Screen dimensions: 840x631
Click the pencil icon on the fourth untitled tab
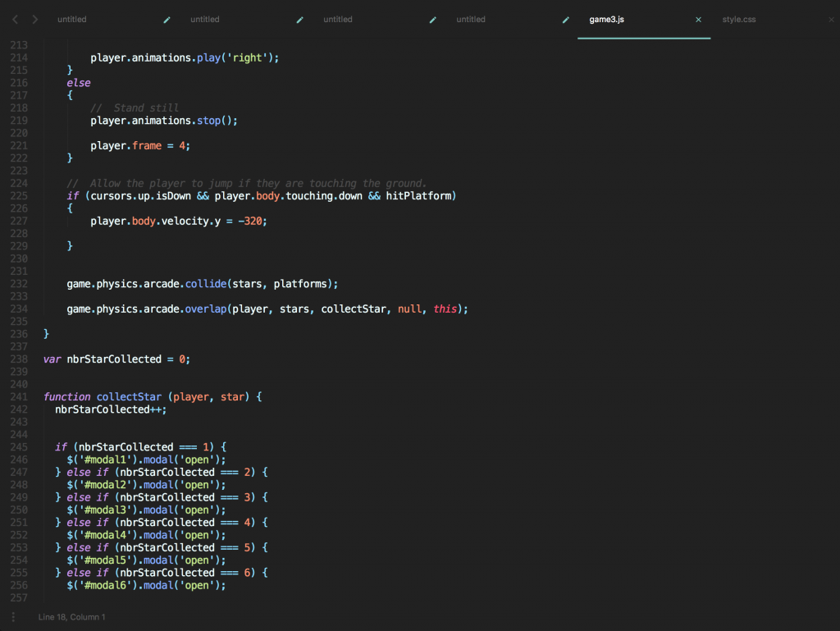click(565, 20)
